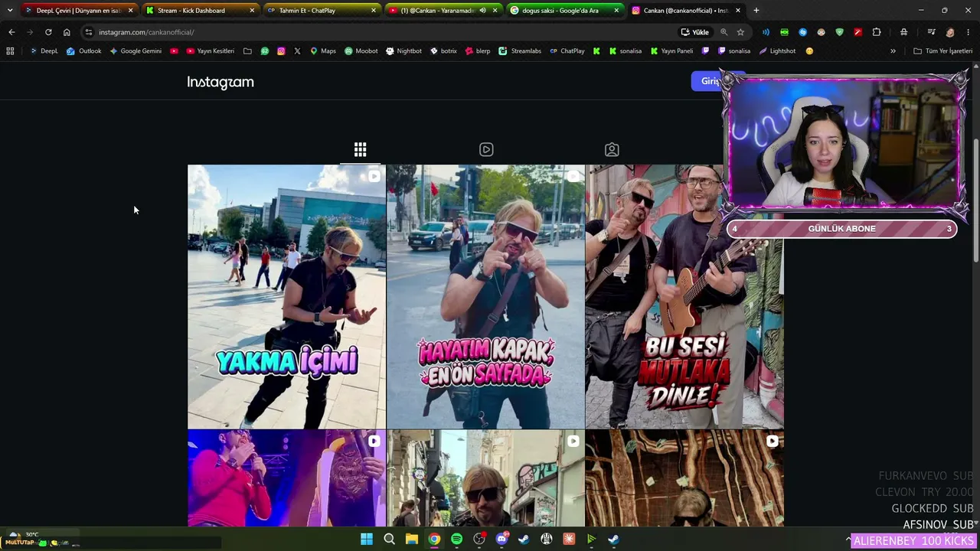This screenshot has height=551, width=980.
Task: Close the DeepL Çeviri tab
Action: click(x=131, y=11)
